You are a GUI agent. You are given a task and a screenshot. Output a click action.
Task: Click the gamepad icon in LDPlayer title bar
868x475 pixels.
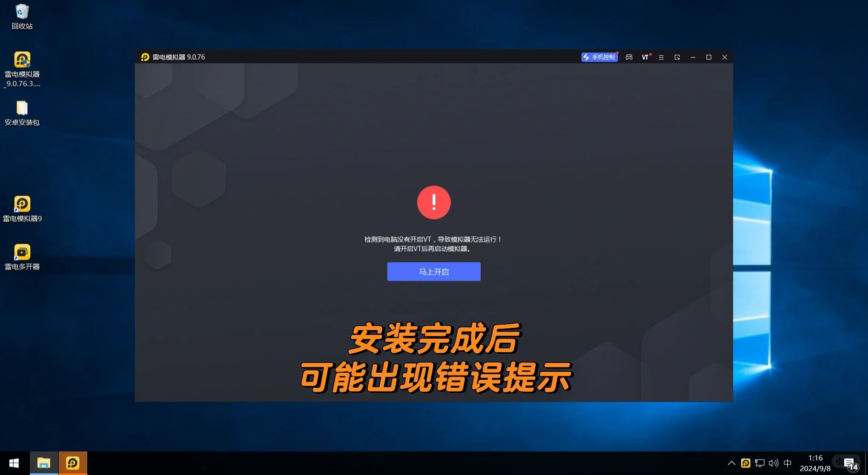coord(629,57)
